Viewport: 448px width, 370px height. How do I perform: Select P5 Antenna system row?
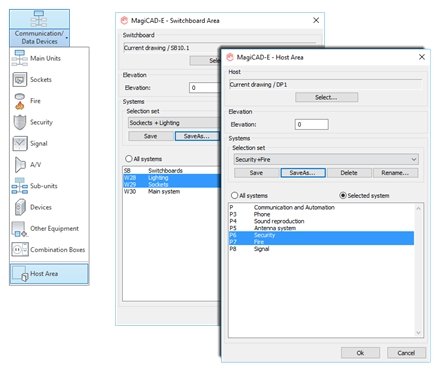(x=322, y=228)
